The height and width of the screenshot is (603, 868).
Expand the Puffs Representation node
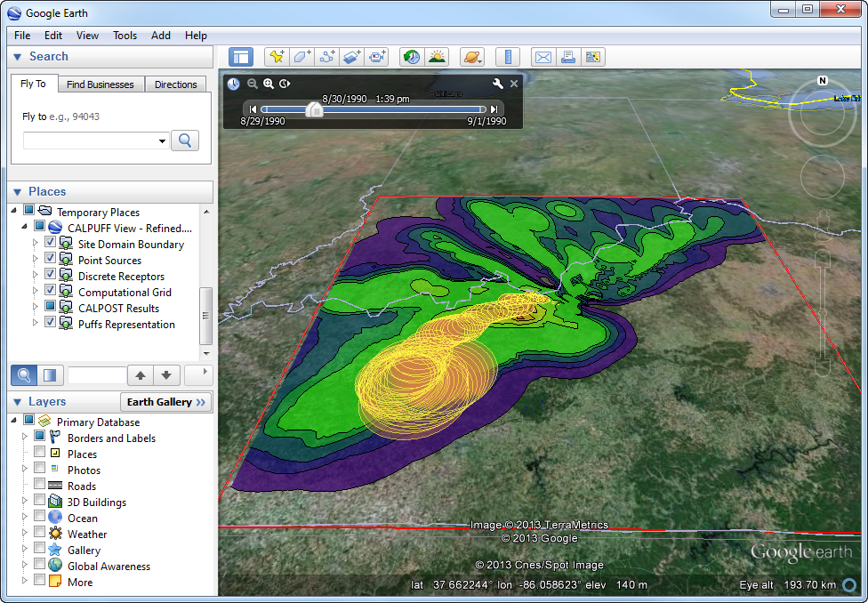[36, 322]
